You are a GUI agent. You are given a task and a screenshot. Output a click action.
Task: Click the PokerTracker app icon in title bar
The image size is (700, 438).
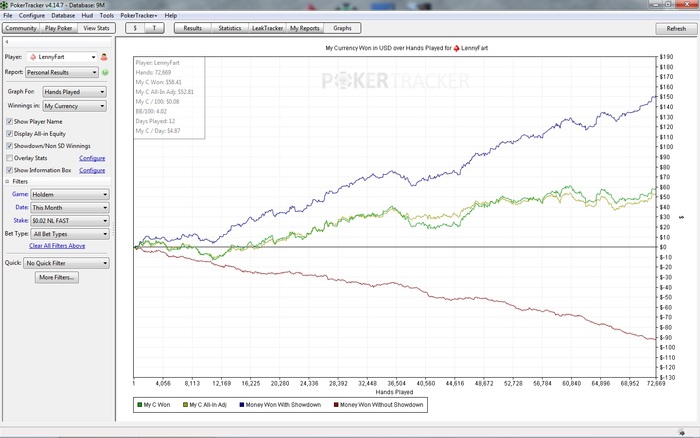(4, 5)
